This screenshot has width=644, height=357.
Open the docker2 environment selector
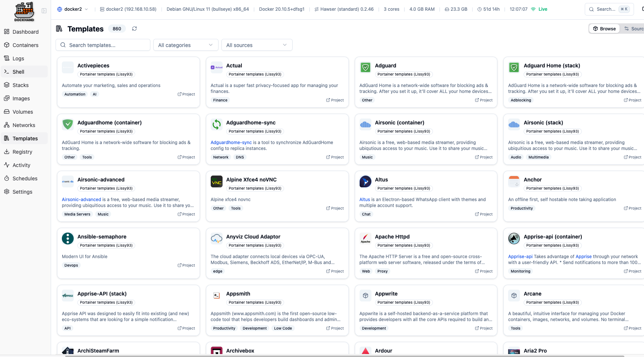(x=73, y=9)
